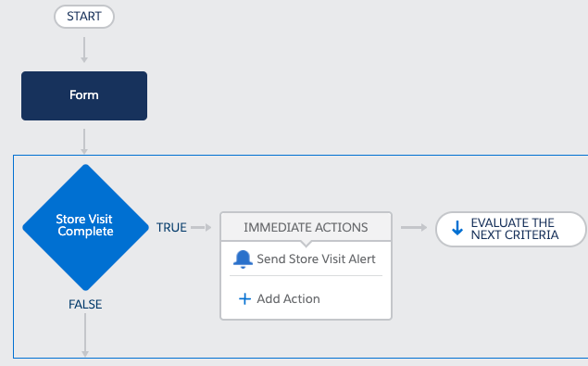Click the down arrow below the FALSE label
Image resolution: width=588 pixels, height=366 pixels.
(85, 334)
